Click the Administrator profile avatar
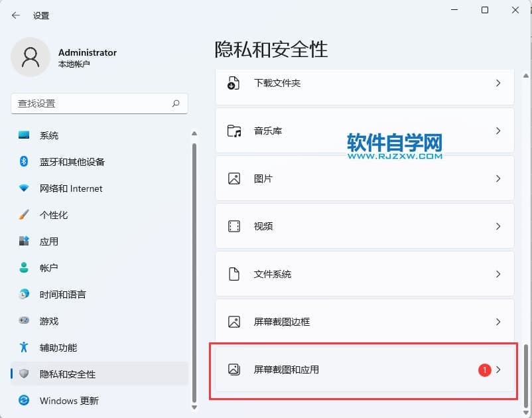 click(30, 57)
